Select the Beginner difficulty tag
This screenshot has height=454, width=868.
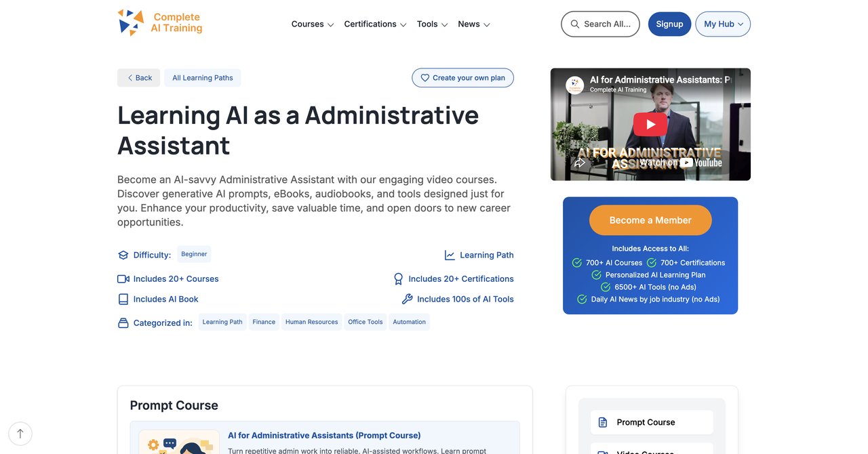click(x=194, y=254)
